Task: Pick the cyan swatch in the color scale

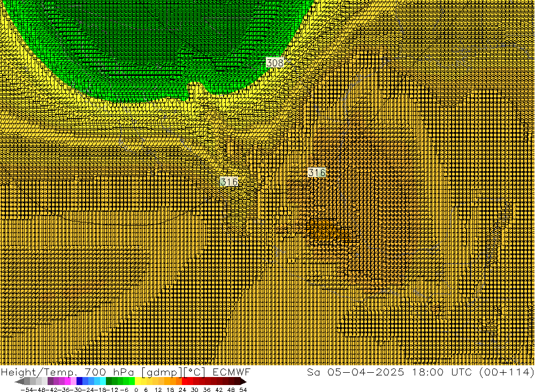Action: [103, 381]
